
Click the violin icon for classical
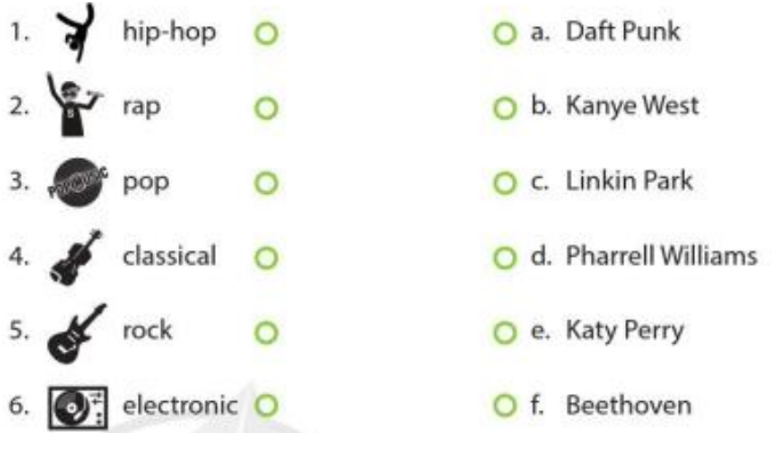click(x=76, y=257)
